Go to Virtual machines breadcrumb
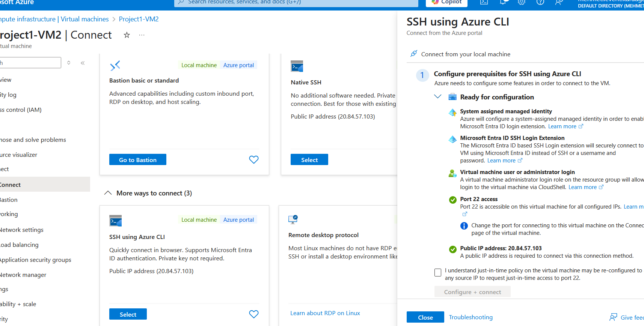The height and width of the screenshot is (326, 644). (x=85, y=19)
